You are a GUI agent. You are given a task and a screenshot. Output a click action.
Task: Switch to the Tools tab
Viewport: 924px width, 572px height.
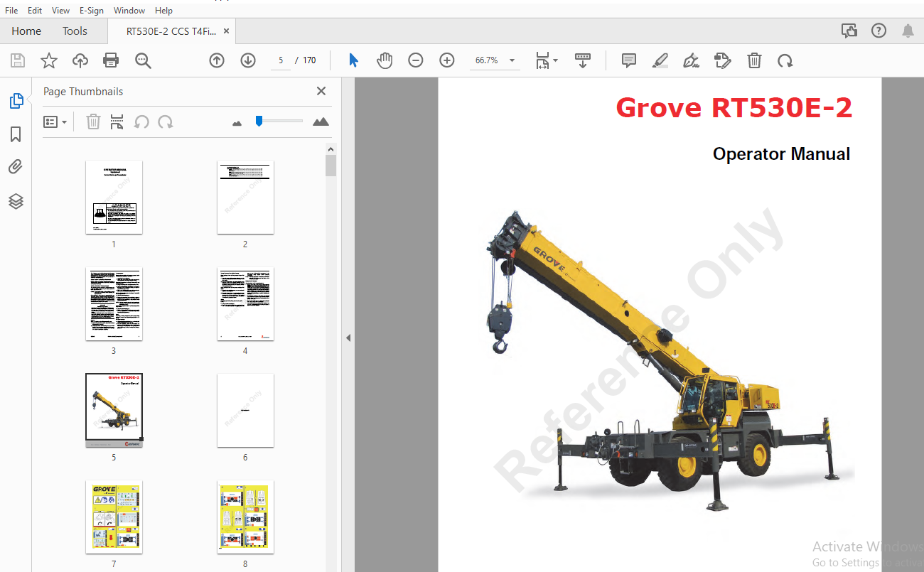75,31
